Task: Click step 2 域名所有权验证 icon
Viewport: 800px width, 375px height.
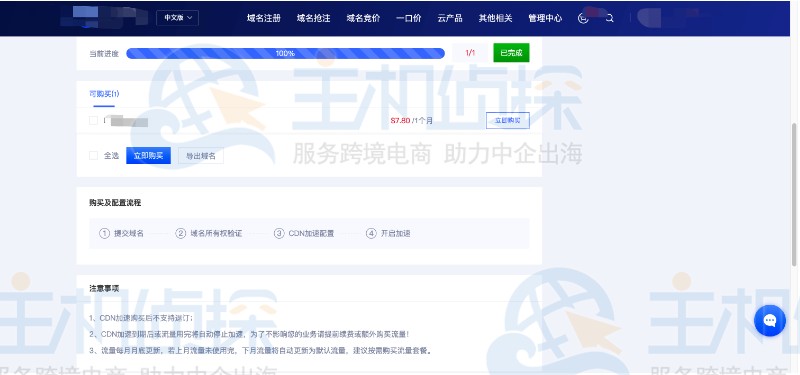Action: tap(181, 233)
